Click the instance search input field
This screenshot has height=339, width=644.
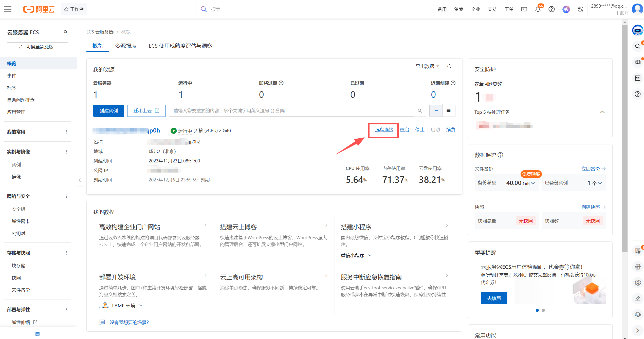[291, 110]
